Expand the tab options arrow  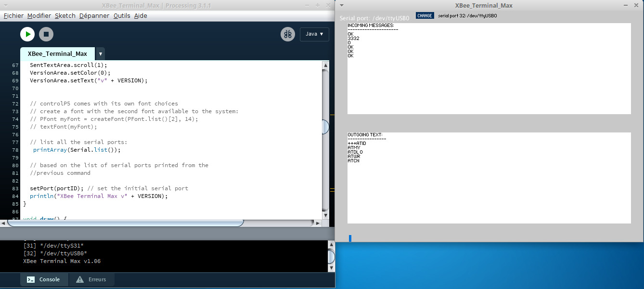click(100, 54)
